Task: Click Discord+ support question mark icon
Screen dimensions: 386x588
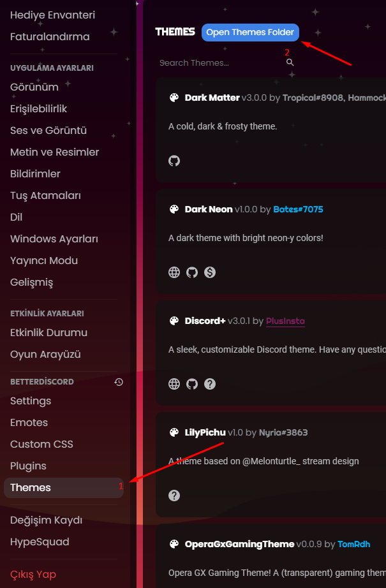Action: [x=210, y=384]
